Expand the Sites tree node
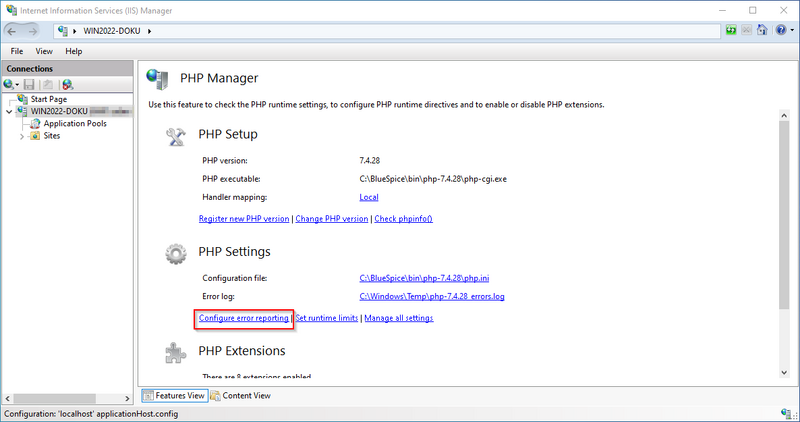The image size is (800, 422). tap(22, 136)
